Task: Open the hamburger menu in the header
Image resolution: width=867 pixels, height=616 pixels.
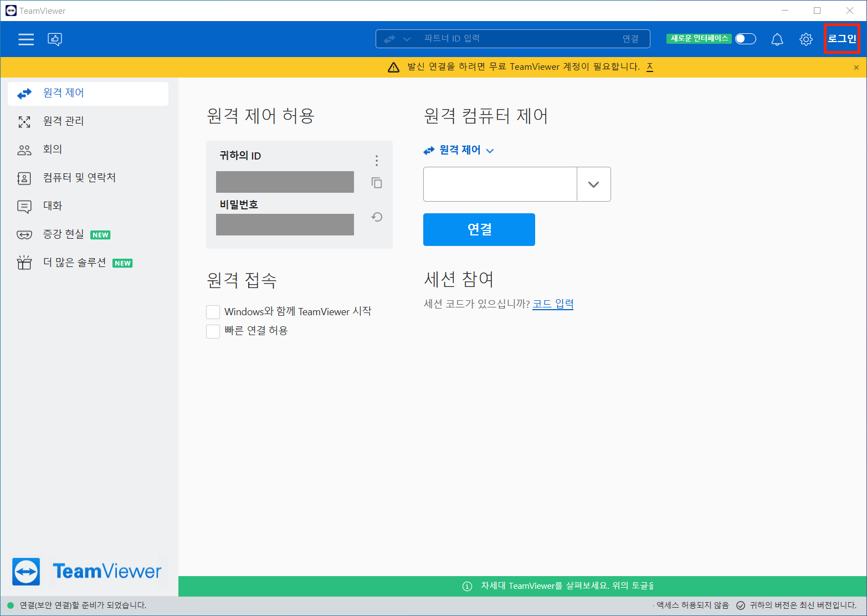Action: click(26, 39)
